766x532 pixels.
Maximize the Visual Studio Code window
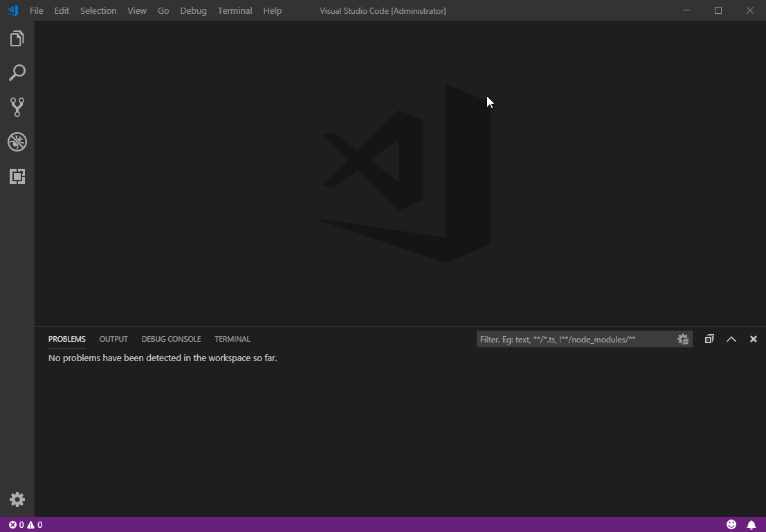point(718,10)
